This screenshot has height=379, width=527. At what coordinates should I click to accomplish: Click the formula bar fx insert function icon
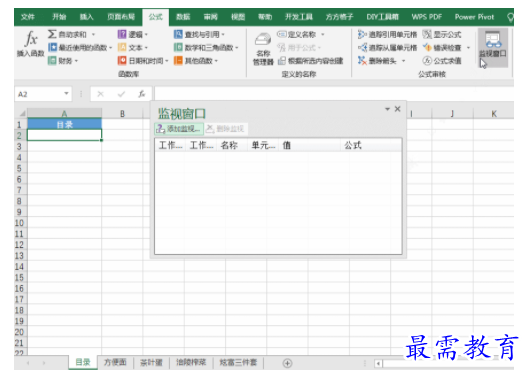click(142, 94)
